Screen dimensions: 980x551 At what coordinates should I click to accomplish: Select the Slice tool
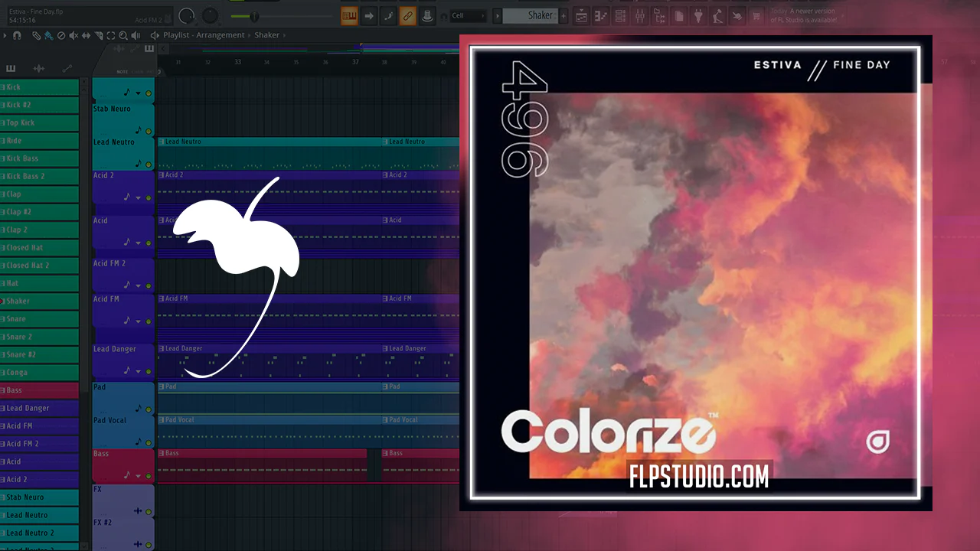[x=98, y=35]
